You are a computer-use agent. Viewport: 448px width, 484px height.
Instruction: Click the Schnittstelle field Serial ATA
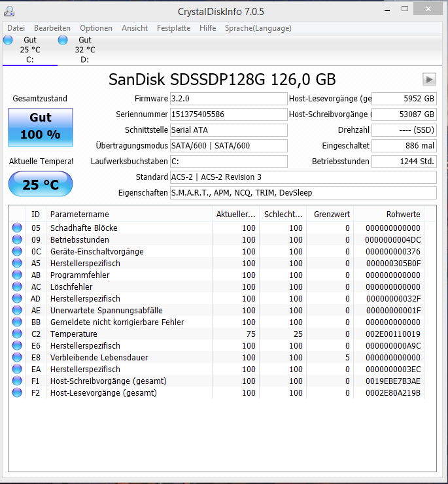229,130
